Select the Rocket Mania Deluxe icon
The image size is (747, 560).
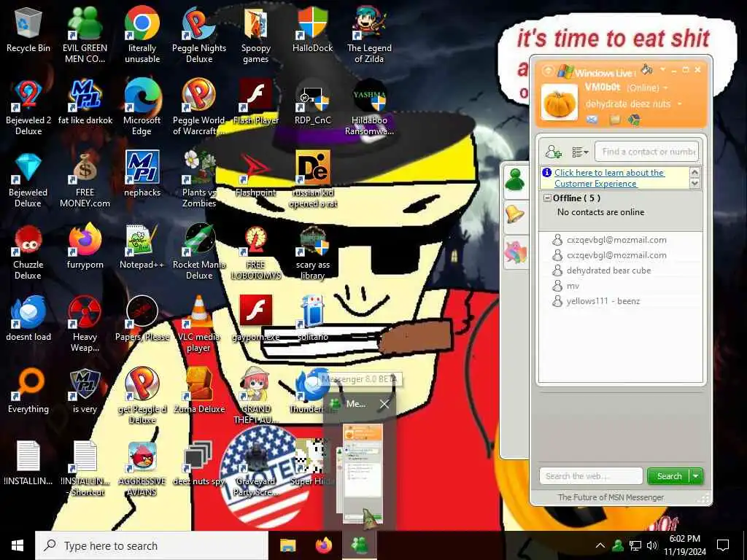click(x=199, y=252)
